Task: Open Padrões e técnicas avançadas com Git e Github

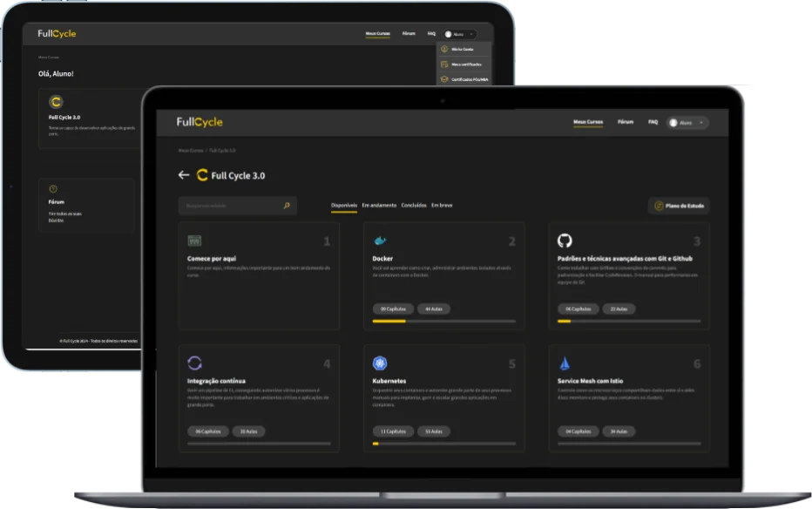Action: pyautogui.click(x=625, y=258)
